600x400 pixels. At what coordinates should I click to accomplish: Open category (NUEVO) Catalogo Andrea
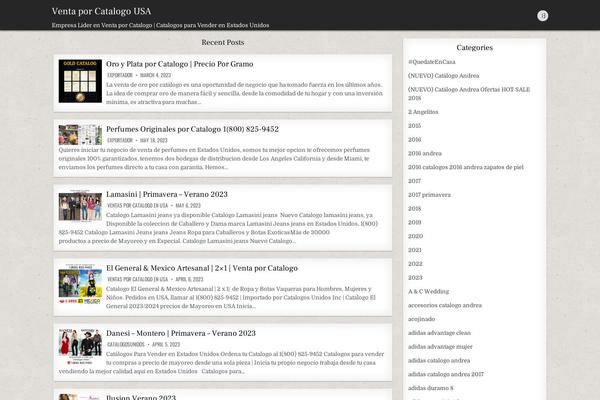443,75
